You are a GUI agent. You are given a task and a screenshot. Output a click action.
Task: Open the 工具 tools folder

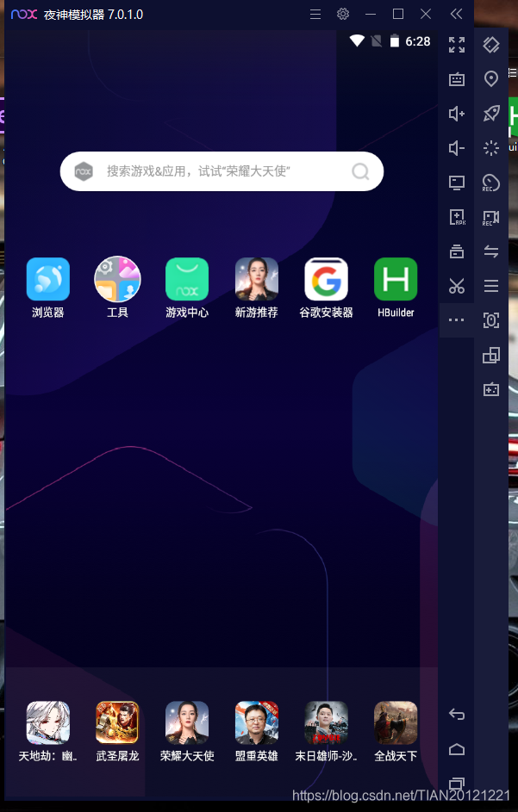(117, 279)
